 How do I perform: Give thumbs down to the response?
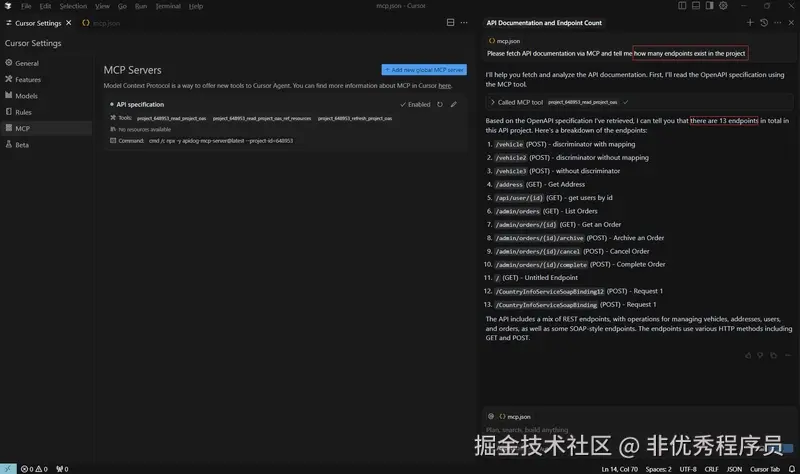pyautogui.click(x=760, y=355)
